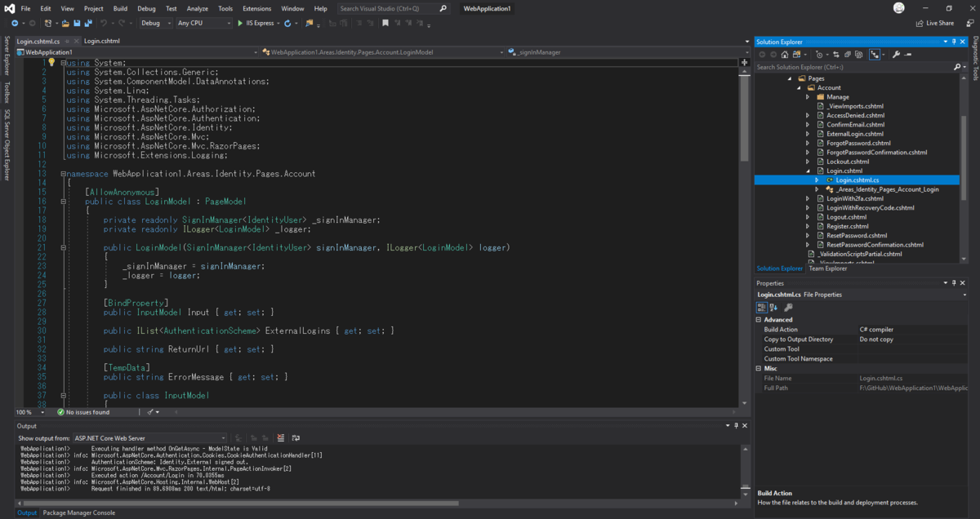This screenshot has height=519, width=980.
Task: Open the Diagnostic Tools side tab
Action: [974, 59]
